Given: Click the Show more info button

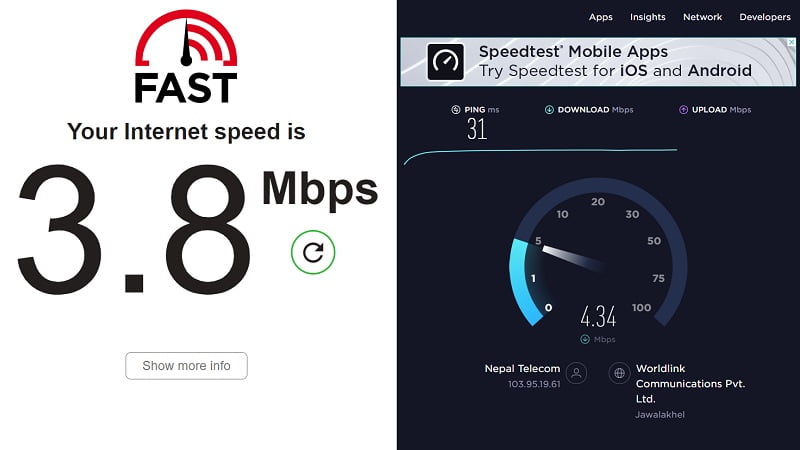Looking at the screenshot, I should point(186,366).
